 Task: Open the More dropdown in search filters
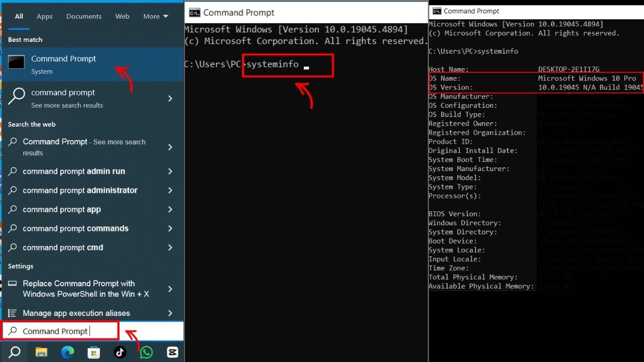point(156,17)
